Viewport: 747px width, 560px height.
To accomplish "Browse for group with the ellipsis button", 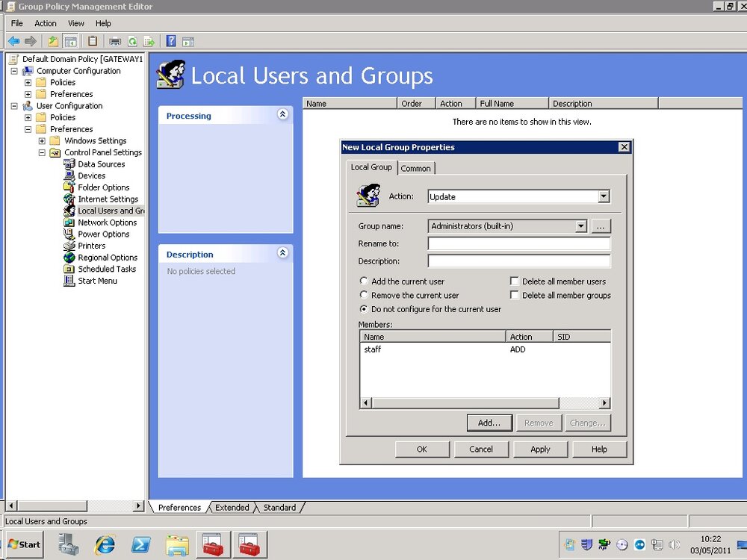I will (601, 227).
